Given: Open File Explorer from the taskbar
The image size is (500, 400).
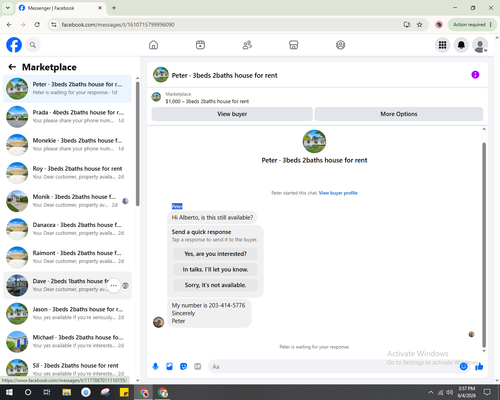Looking at the screenshot, I should [x=67, y=392].
